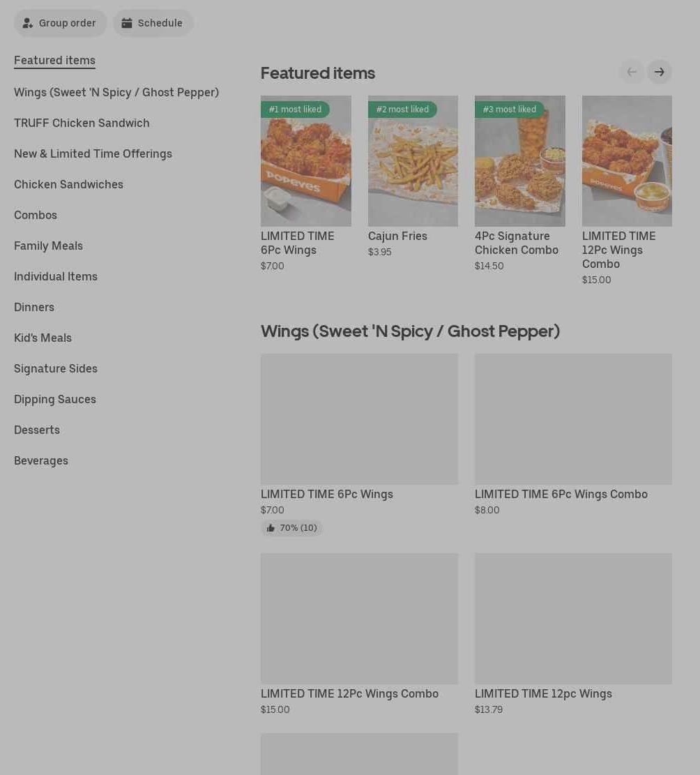This screenshot has width=700, height=775.
Task: Click the #2 most liked badge
Action: [x=402, y=110]
